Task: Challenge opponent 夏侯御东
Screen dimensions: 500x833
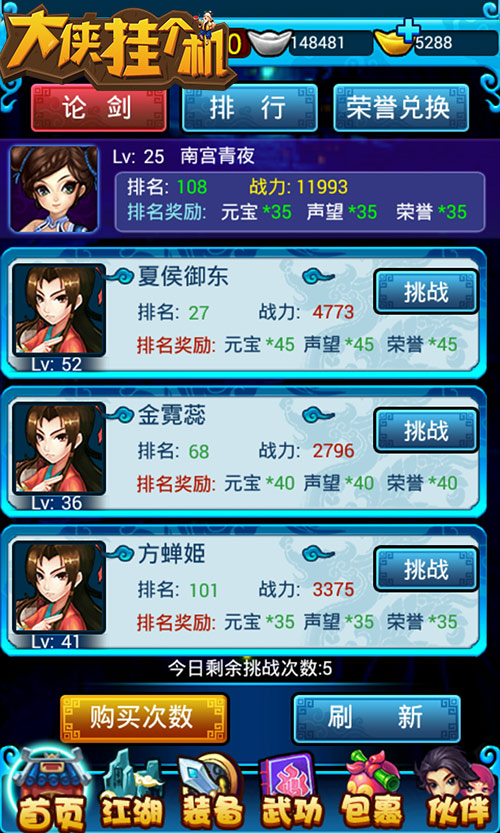Action: pos(426,292)
